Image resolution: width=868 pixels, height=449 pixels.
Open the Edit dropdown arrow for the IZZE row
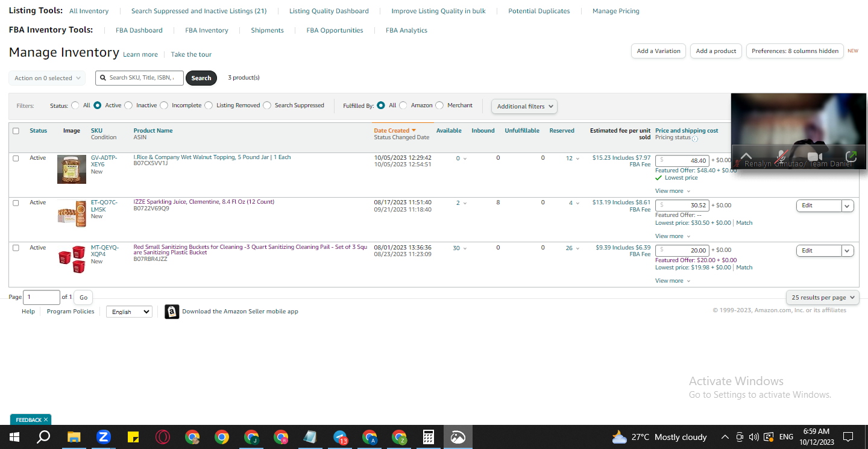click(x=848, y=206)
